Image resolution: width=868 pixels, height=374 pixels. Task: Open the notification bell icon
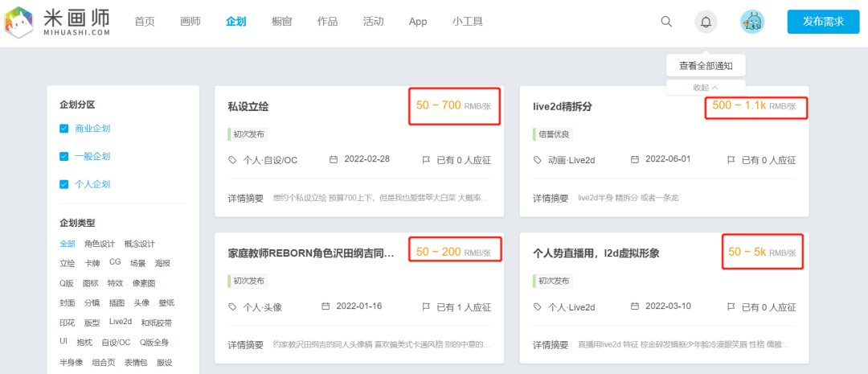coord(706,22)
